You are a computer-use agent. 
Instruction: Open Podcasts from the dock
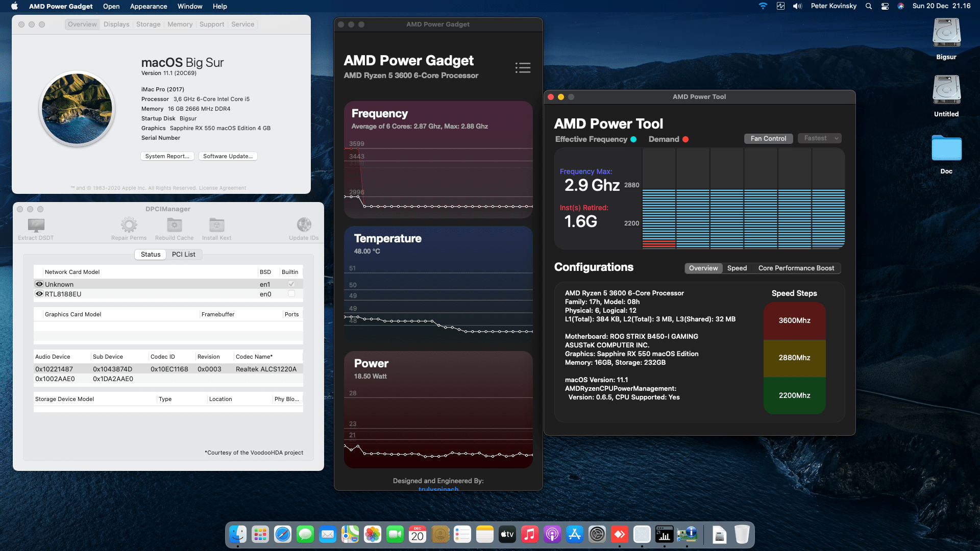(x=552, y=534)
